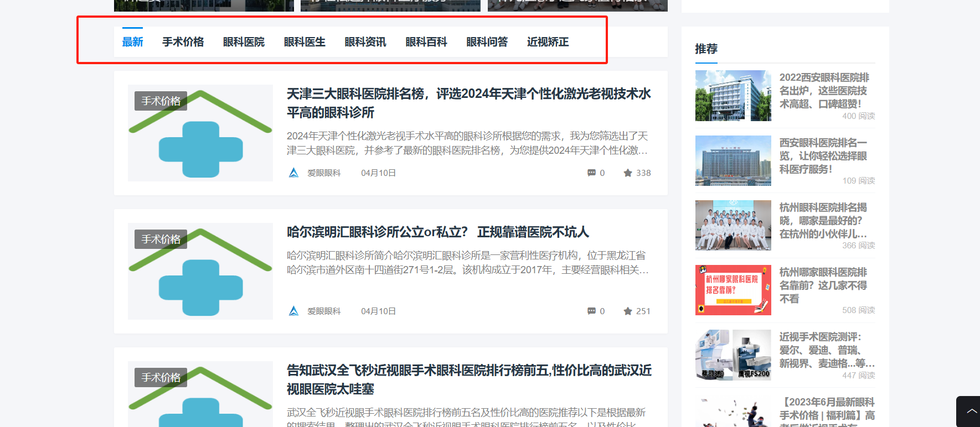This screenshot has width=980, height=427.
Task: Click the 447 阅读 read count
Action: 859,376
